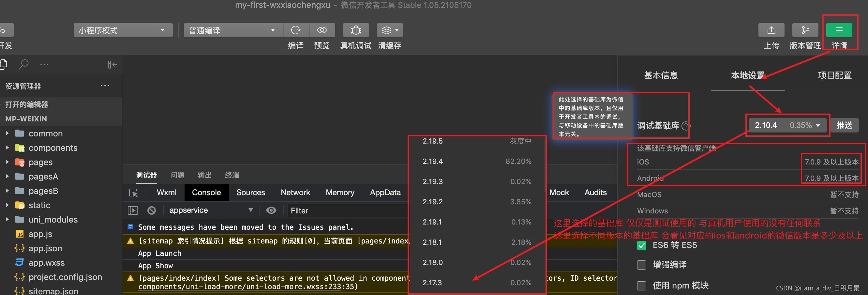Switch to the Memory tab

tap(340, 193)
